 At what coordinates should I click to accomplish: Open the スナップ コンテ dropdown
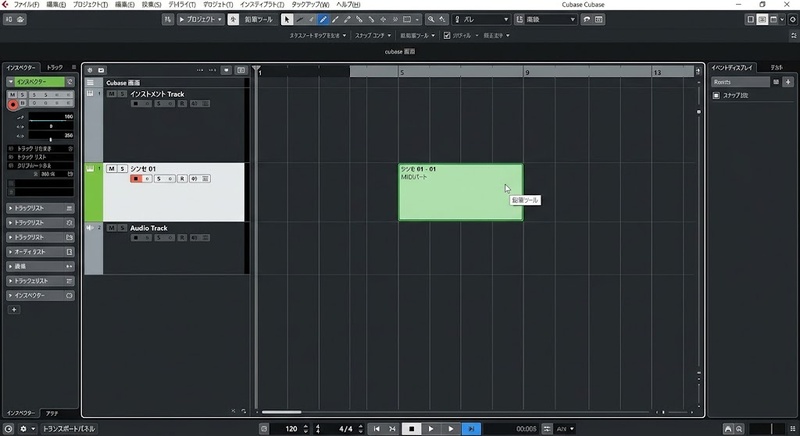click(372, 36)
